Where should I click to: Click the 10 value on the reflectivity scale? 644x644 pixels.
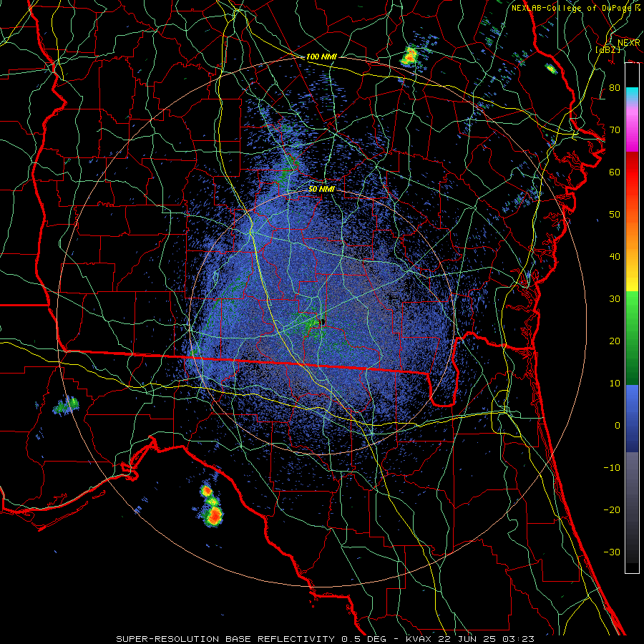click(615, 384)
